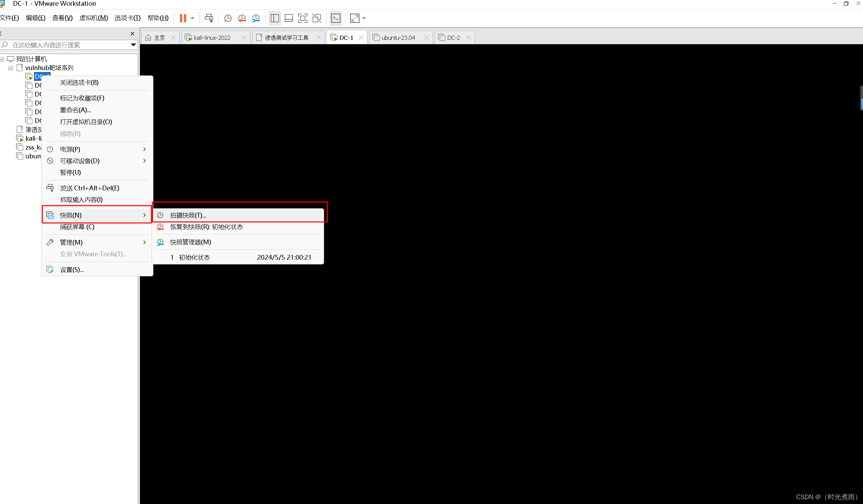Select snapshot 1 初始化状态 entry
This screenshot has width=863, height=504.
[238, 258]
